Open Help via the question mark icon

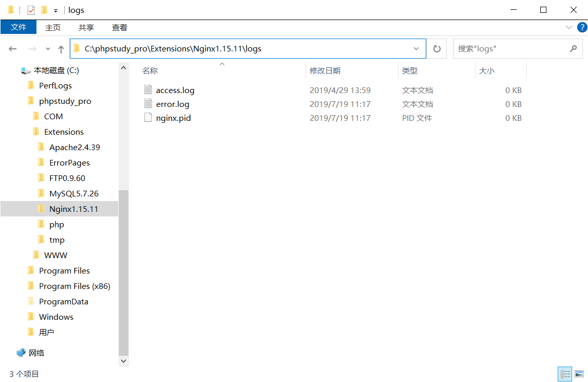(x=582, y=27)
